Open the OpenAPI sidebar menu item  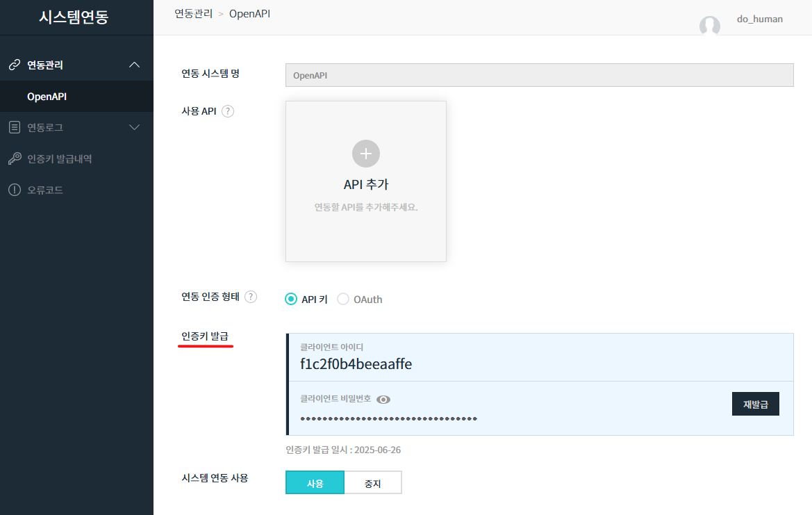tap(47, 97)
